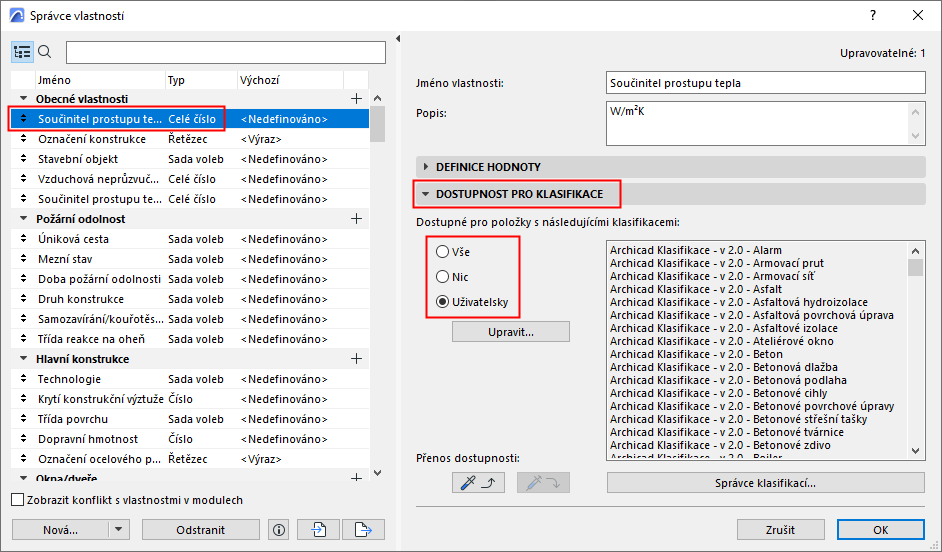This screenshot has width=942, height=552.
Task: Collapse the Okna/dveře group
Action: 23,478
